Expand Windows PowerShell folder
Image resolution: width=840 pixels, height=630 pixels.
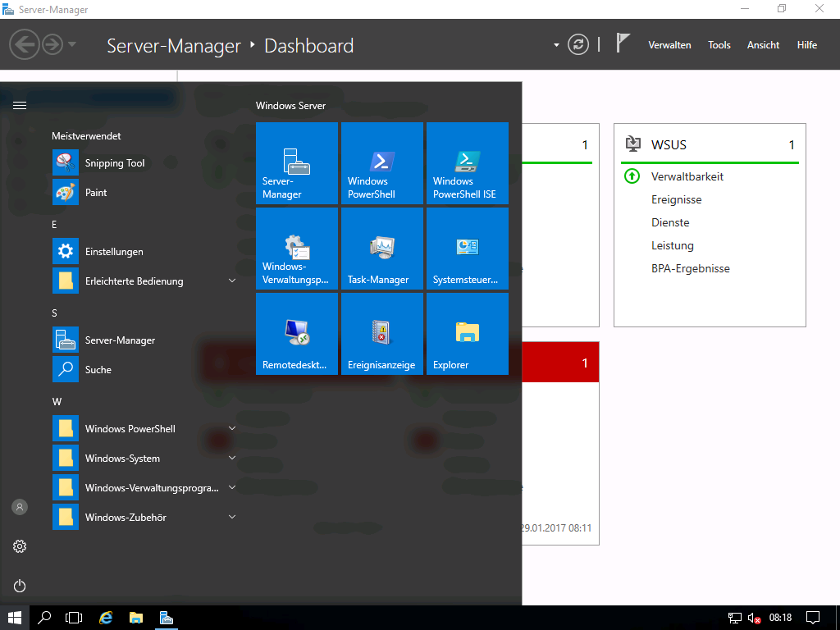pos(232,428)
